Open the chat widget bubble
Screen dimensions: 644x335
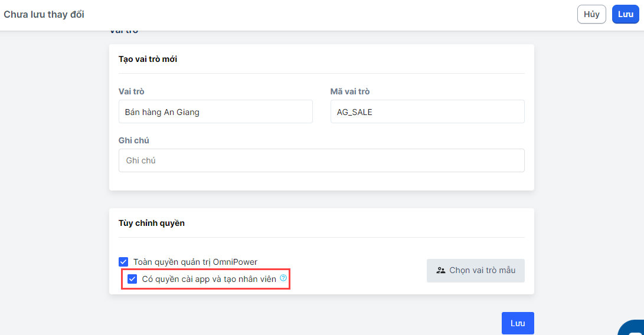[633, 327]
